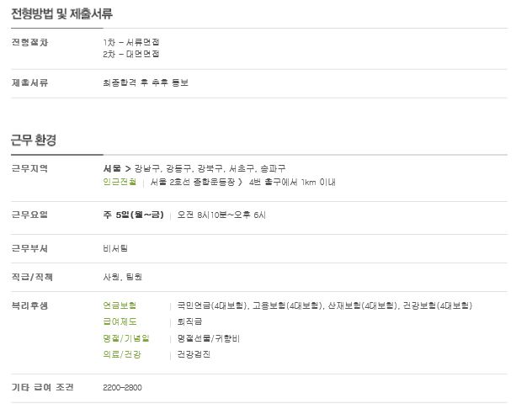Click 최종합격 후 추후 통보 text
Viewport: 532px width, 414px height.
tap(145, 82)
